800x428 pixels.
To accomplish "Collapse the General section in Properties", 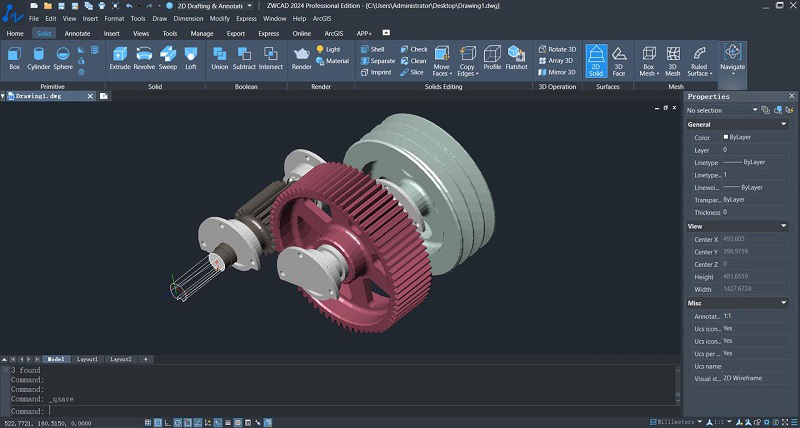I will pyautogui.click(x=784, y=124).
